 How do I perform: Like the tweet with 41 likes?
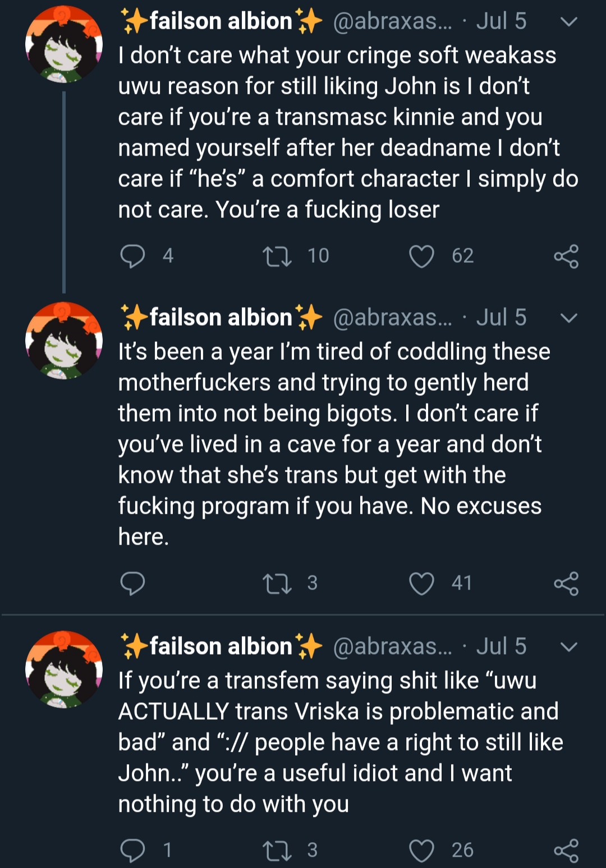(421, 583)
